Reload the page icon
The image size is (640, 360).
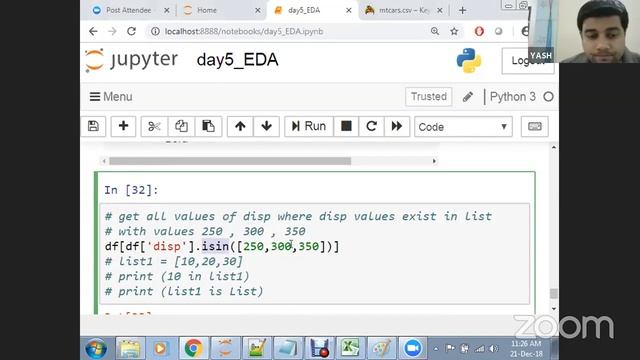(x=131, y=31)
